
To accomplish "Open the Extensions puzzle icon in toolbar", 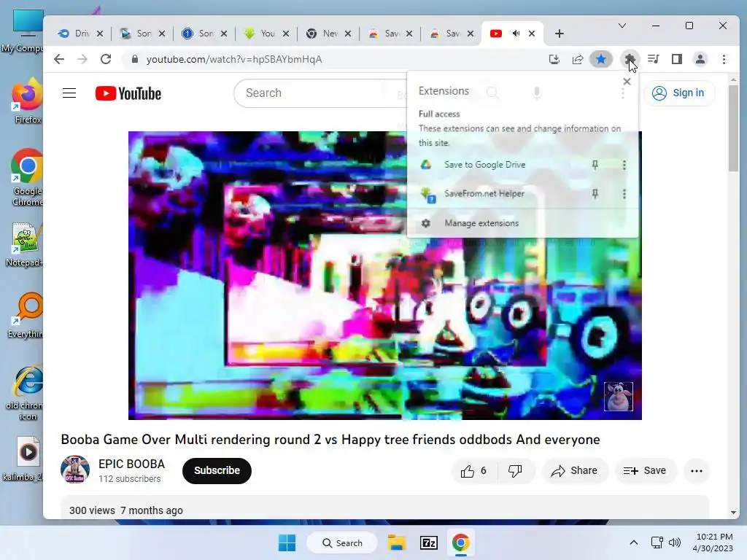I will (x=630, y=59).
